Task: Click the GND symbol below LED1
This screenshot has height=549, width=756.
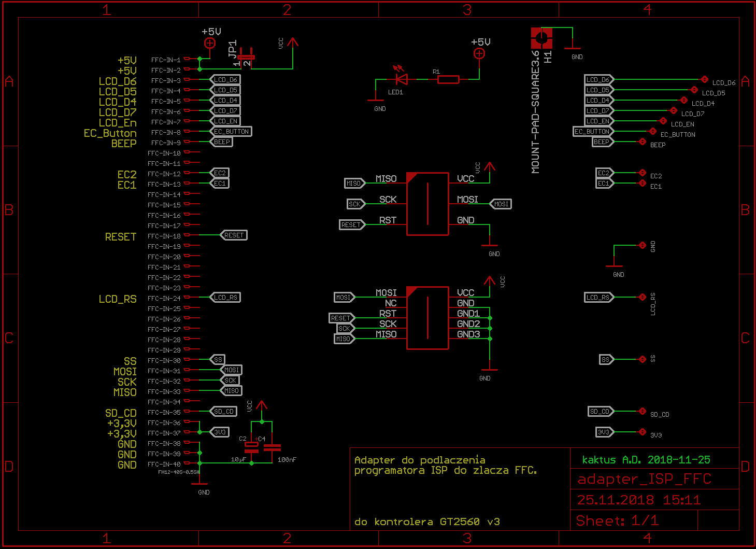Action: pyautogui.click(x=375, y=100)
